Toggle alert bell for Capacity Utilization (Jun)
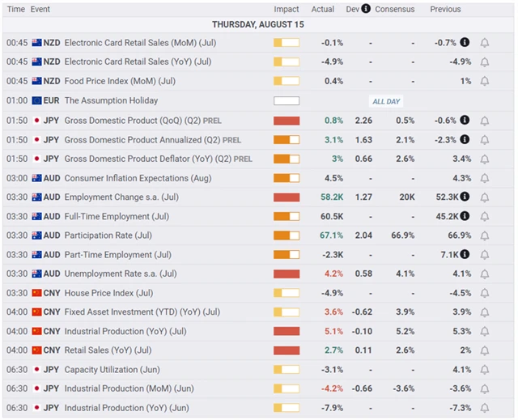 pyautogui.click(x=485, y=370)
